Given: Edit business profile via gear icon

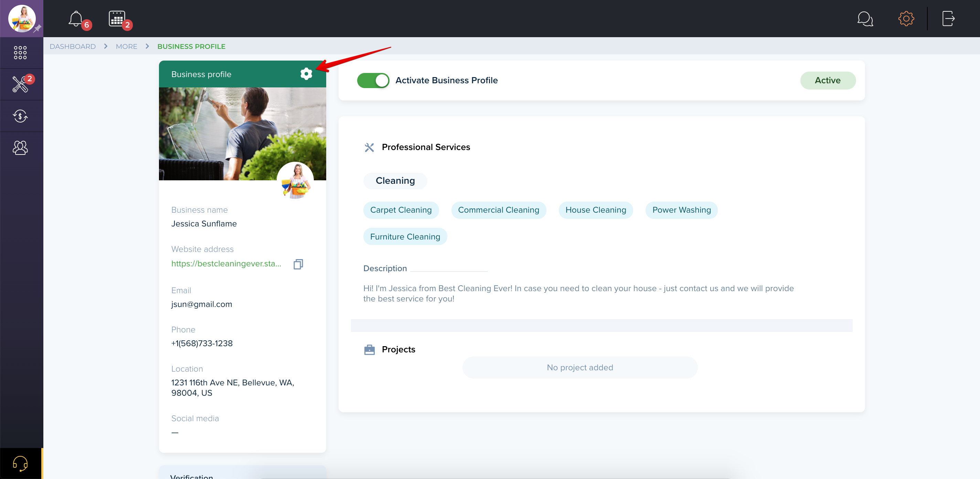Looking at the screenshot, I should [306, 74].
